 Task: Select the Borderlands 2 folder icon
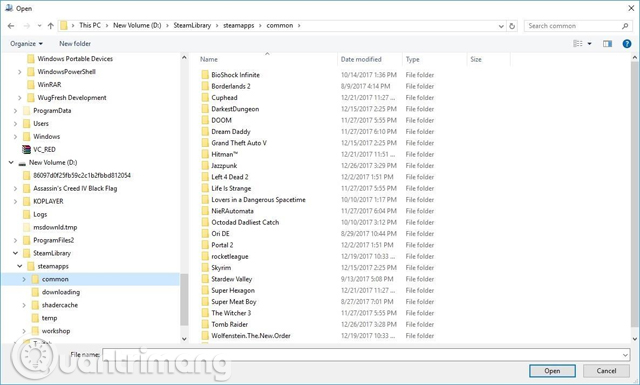(x=205, y=86)
